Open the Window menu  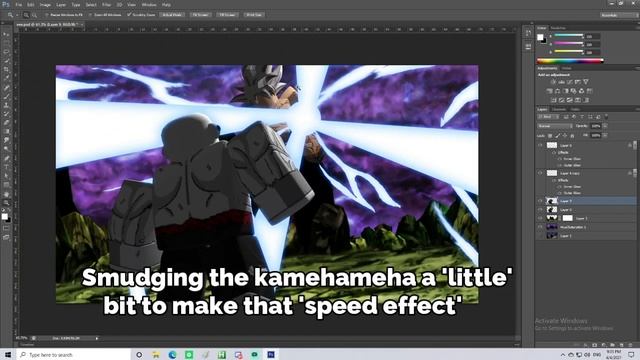149,4
